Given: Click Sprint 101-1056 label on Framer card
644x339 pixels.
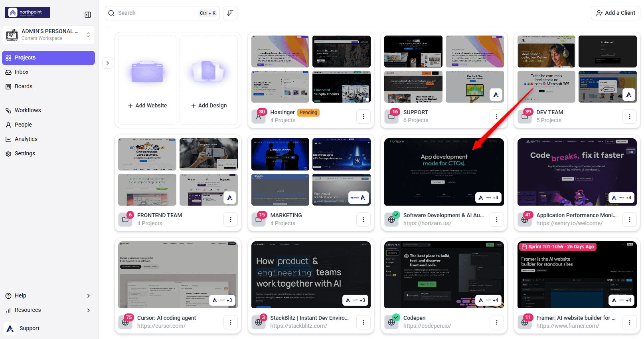Looking at the screenshot, I should click(558, 247).
